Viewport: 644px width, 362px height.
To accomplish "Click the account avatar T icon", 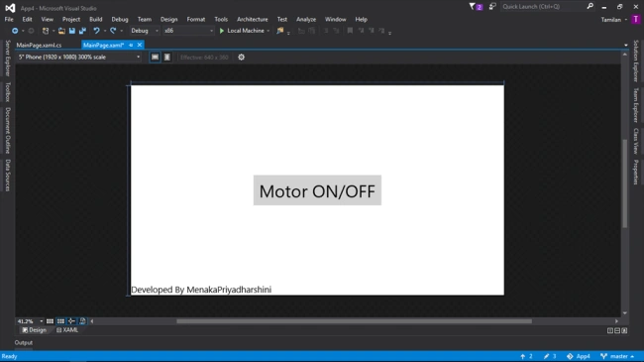I will [x=636, y=19].
